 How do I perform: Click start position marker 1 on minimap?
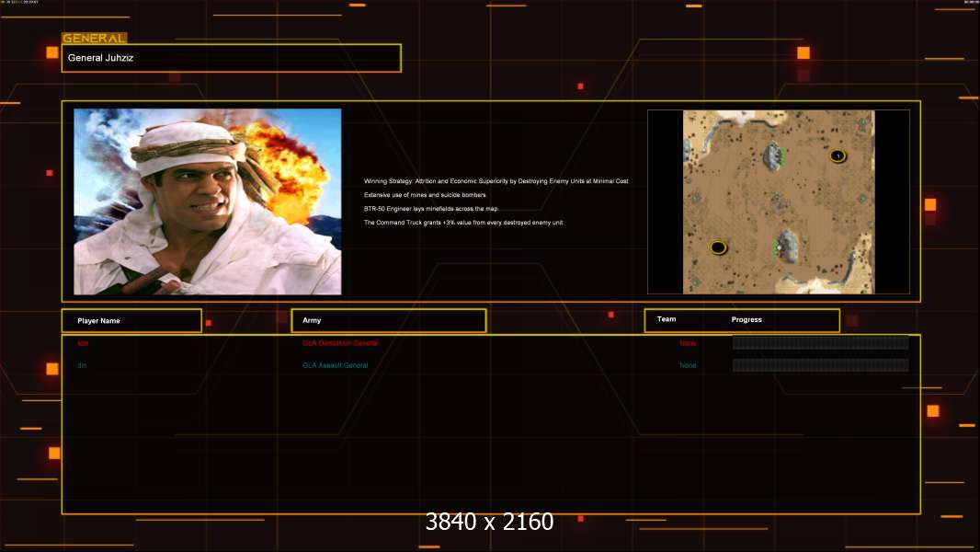[x=838, y=155]
